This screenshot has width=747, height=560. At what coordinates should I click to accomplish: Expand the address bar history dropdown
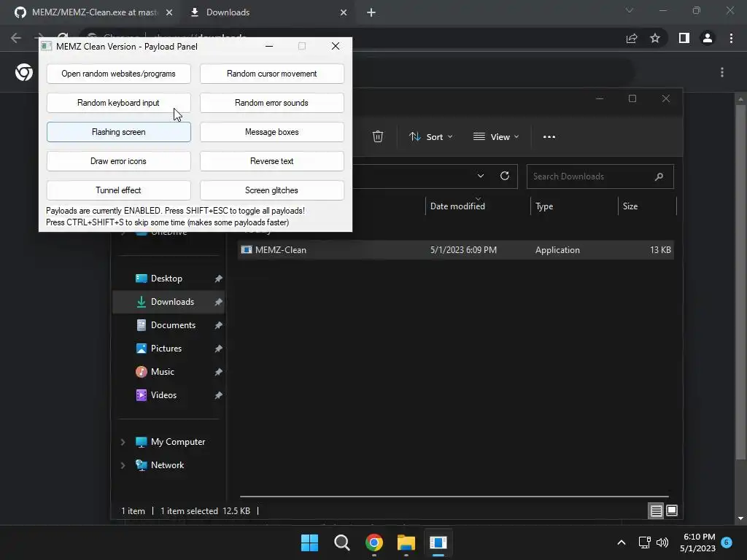[481, 176]
